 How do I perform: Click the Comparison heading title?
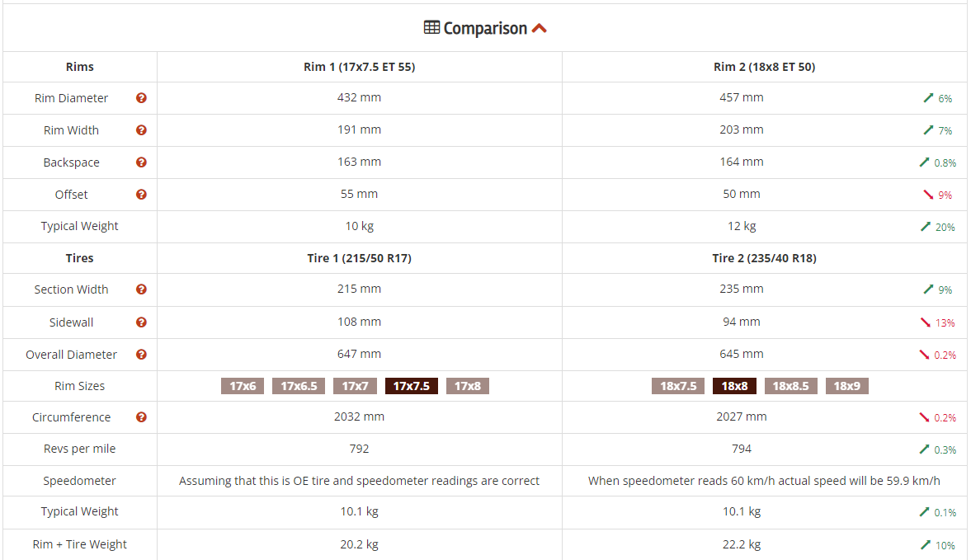pos(485,28)
